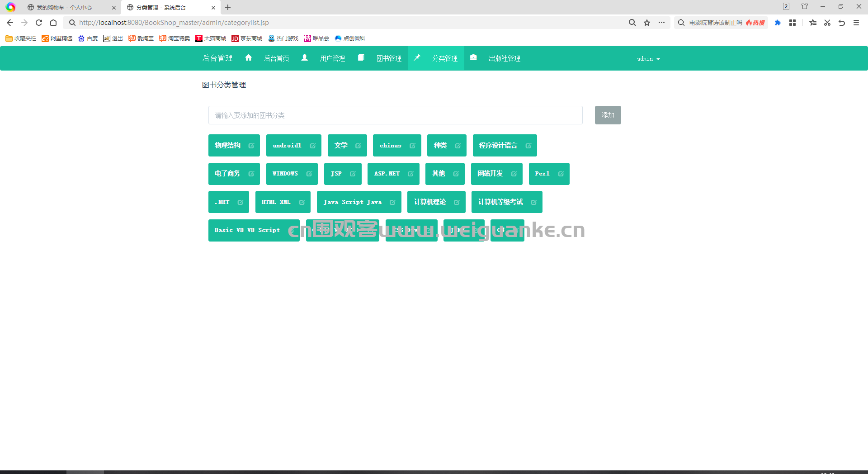This screenshot has width=868, height=474.
Task: Open 出版社管理 in the navbar
Action: pyautogui.click(x=505, y=59)
